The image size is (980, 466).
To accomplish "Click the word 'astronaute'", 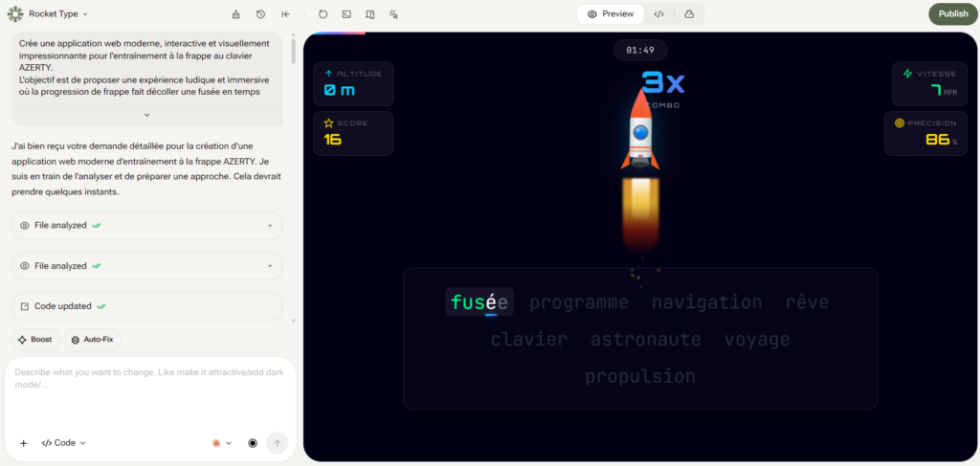I will pos(646,340).
